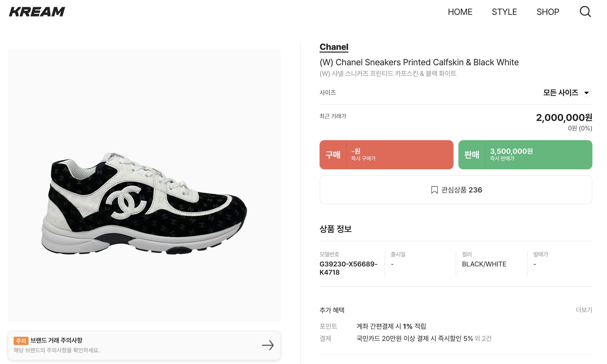Open the 브랜드 거래 주의사항 notice

coord(57,340)
